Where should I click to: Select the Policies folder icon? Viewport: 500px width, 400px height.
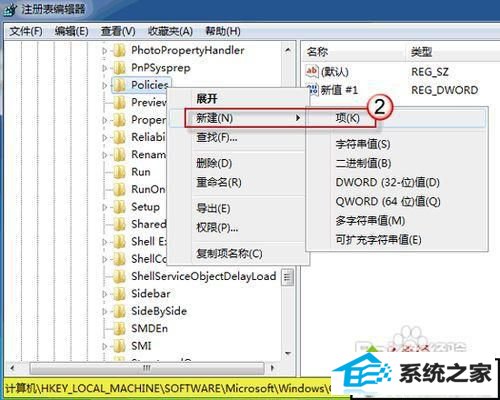click(119, 85)
